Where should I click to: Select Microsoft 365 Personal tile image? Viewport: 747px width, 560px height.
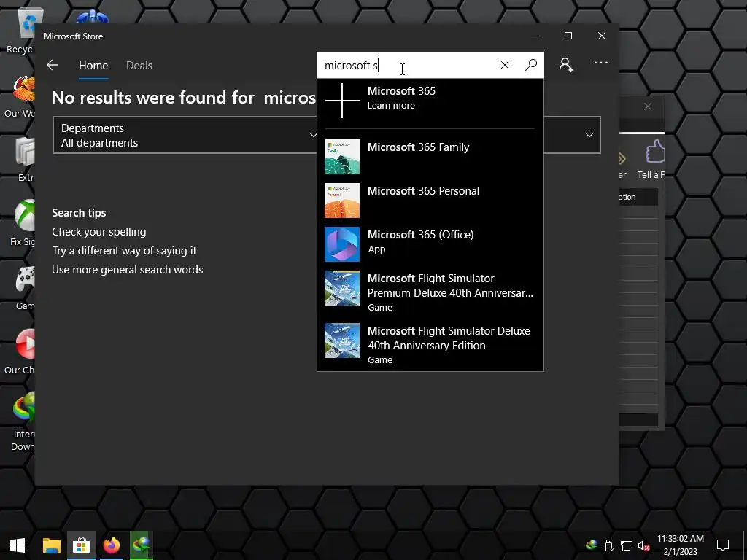point(342,201)
